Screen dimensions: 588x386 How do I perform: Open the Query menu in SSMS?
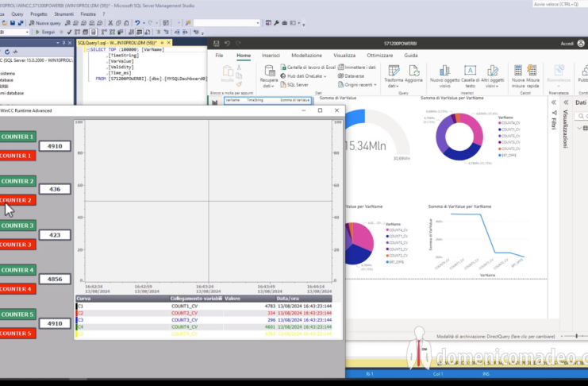click(x=17, y=14)
